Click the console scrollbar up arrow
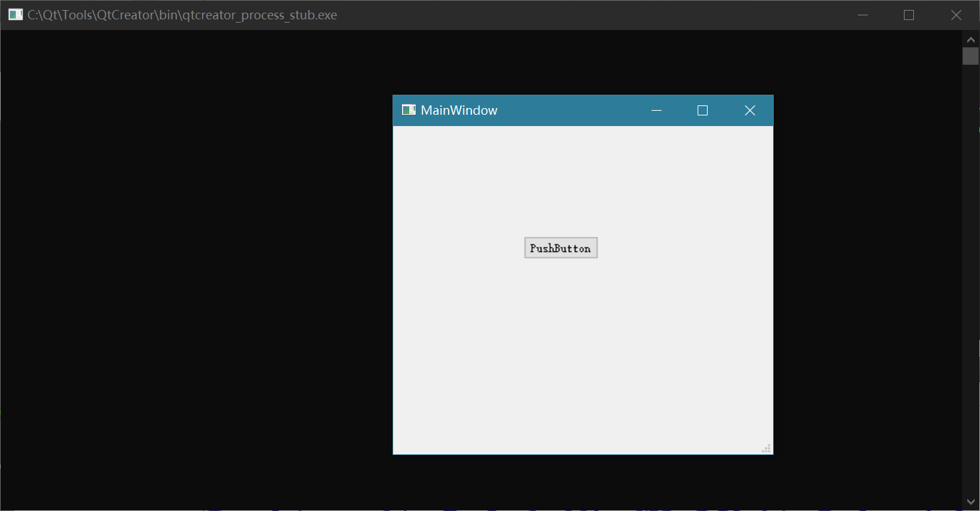The image size is (980, 511). (x=971, y=39)
